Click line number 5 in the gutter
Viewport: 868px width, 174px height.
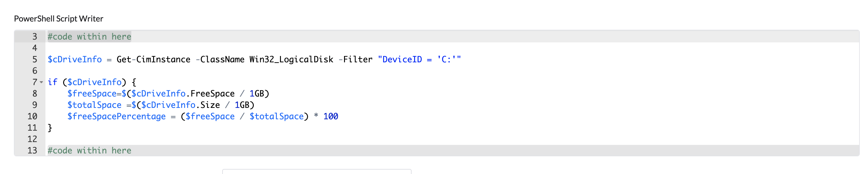(x=34, y=59)
